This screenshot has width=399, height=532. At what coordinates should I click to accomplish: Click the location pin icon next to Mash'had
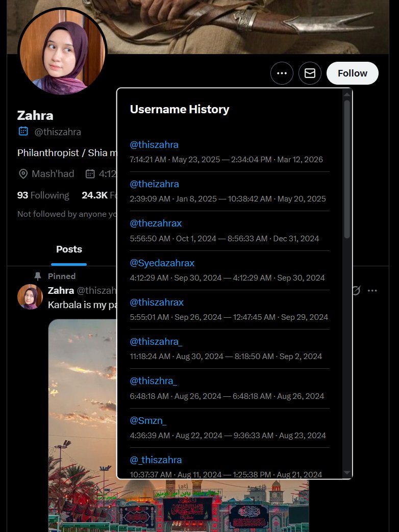(x=23, y=174)
